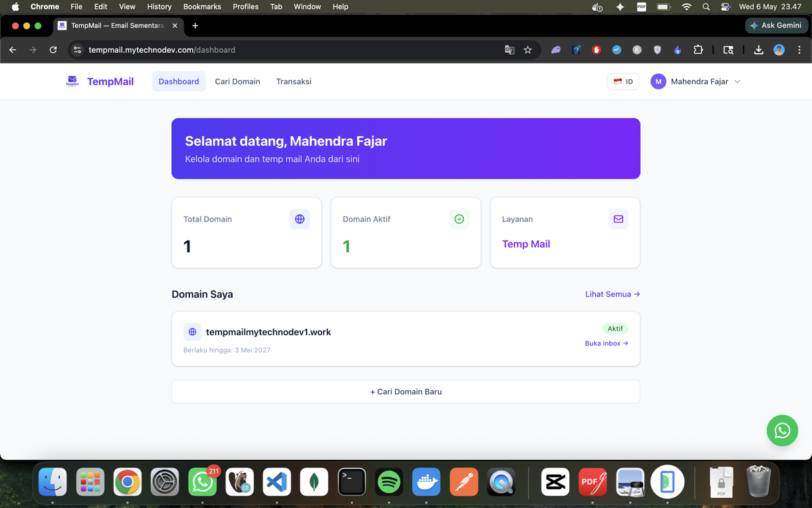The image size is (812, 508).
Task: Click the browser back arrow
Action: 13,49
